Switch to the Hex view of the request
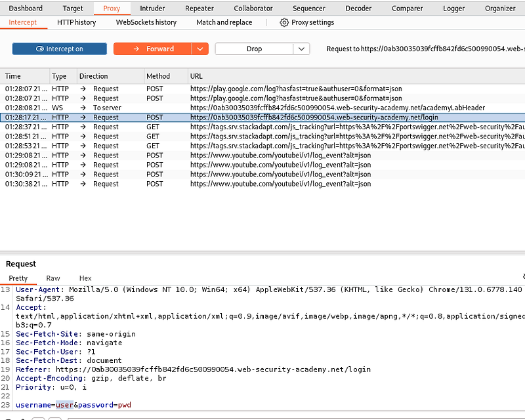Viewport: 525px width, 420px height. tap(85, 278)
